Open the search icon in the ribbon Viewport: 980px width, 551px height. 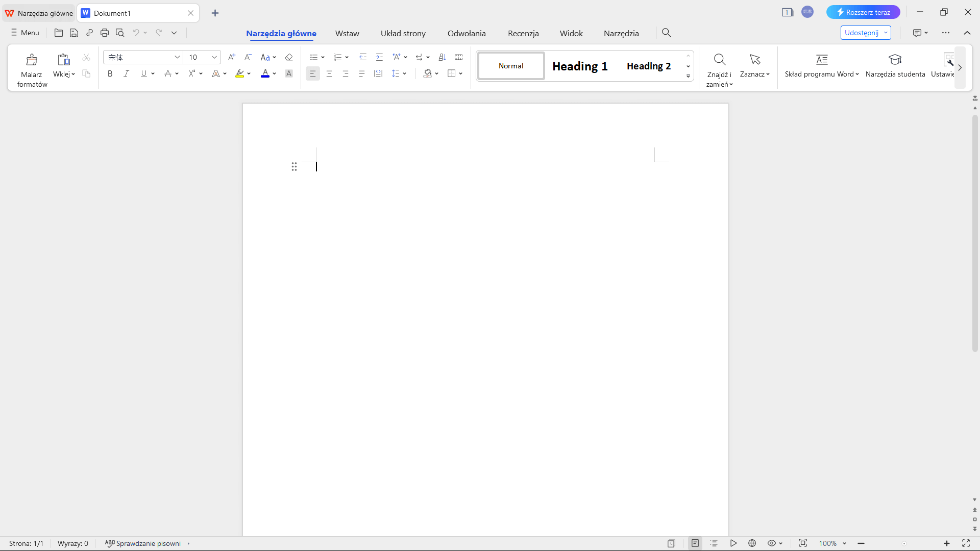pos(667,33)
